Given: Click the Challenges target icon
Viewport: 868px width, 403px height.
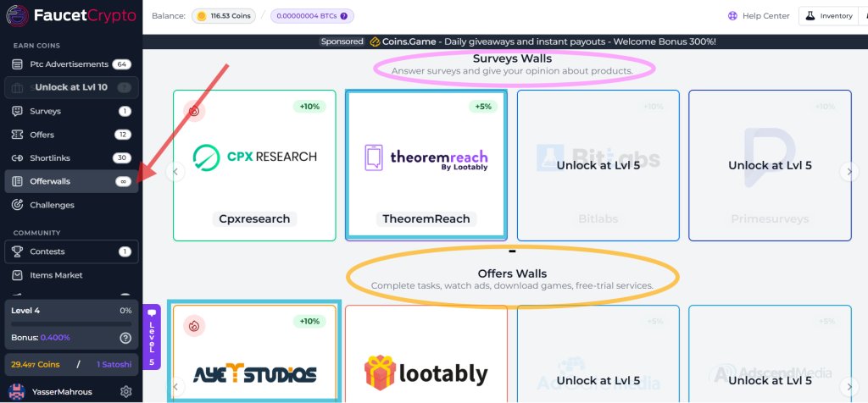Looking at the screenshot, I should 17,205.
